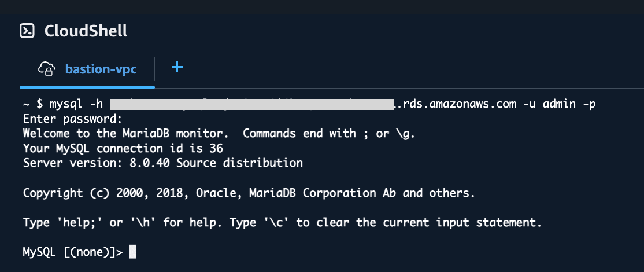The height and width of the screenshot is (272, 644).
Task: Click the Copyright Oracle MariaDB line
Action: (249, 193)
